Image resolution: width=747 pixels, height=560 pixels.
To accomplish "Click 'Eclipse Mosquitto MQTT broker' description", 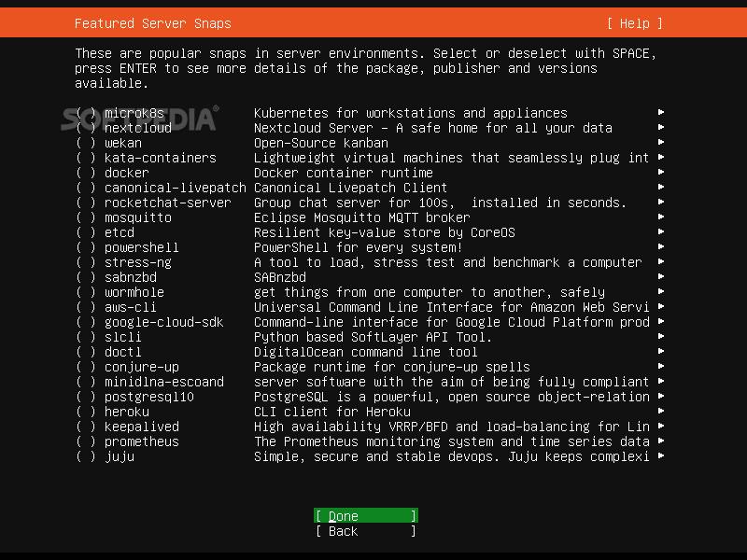I will [362, 217].
